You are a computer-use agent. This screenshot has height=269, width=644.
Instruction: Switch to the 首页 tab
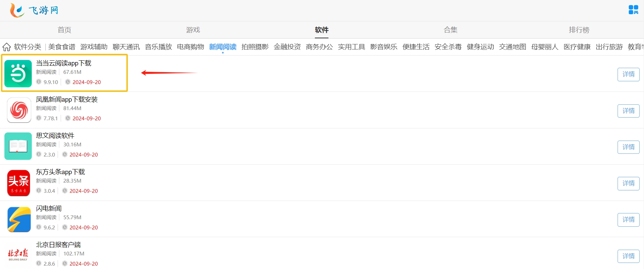click(64, 30)
